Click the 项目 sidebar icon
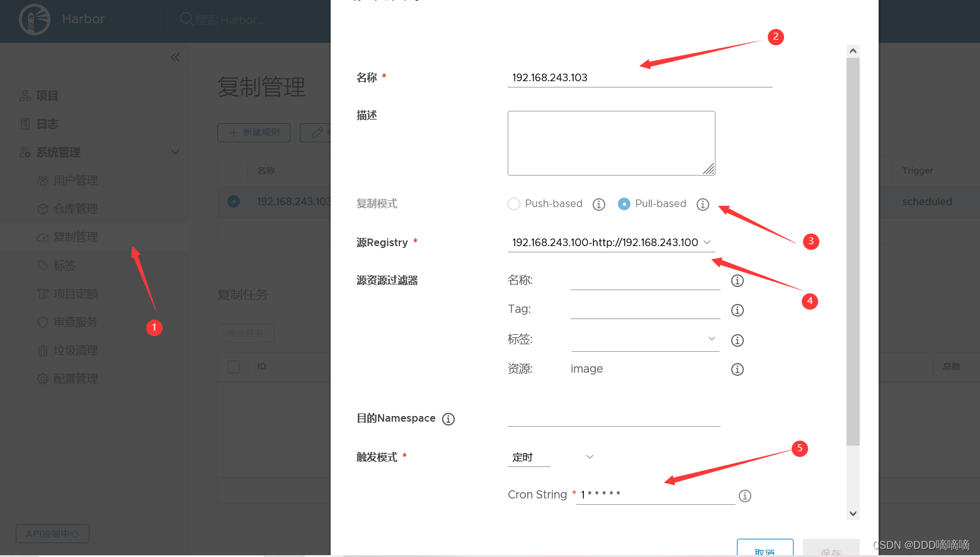The width and height of the screenshot is (980, 557). (25, 96)
